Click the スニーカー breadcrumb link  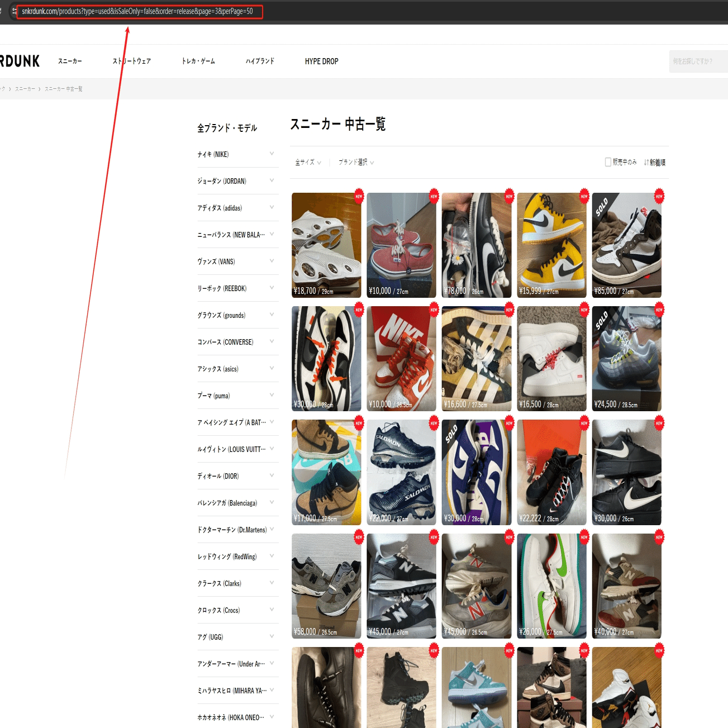tap(25, 89)
